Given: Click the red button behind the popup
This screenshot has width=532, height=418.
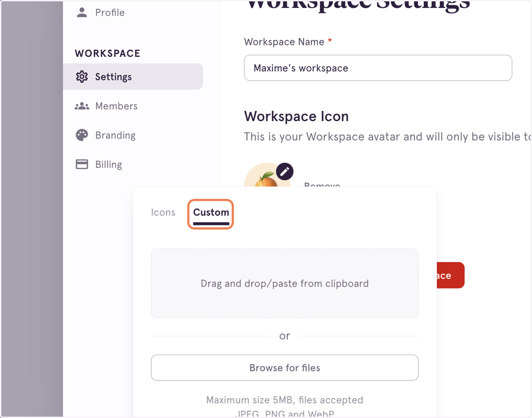Looking at the screenshot, I should [x=450, y=275].
